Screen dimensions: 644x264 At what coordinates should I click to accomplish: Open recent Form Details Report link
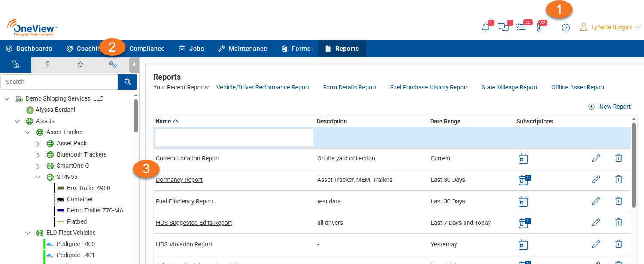(x=349, y=87)
